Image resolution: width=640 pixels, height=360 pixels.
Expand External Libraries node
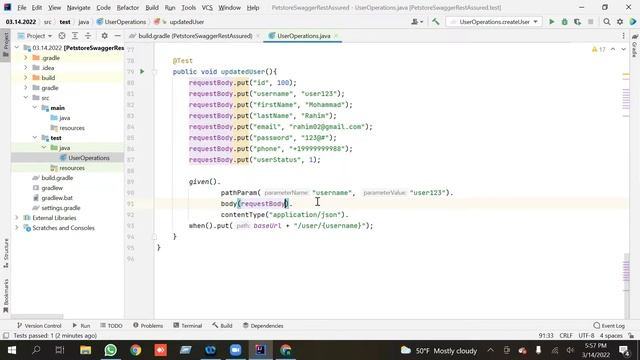pos(17,218)
